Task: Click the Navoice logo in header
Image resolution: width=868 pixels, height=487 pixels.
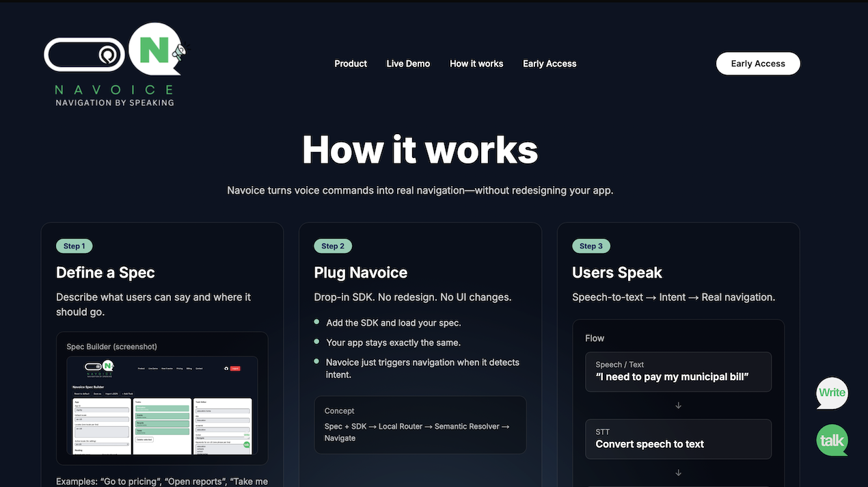Action: click(x=115, y=64)
